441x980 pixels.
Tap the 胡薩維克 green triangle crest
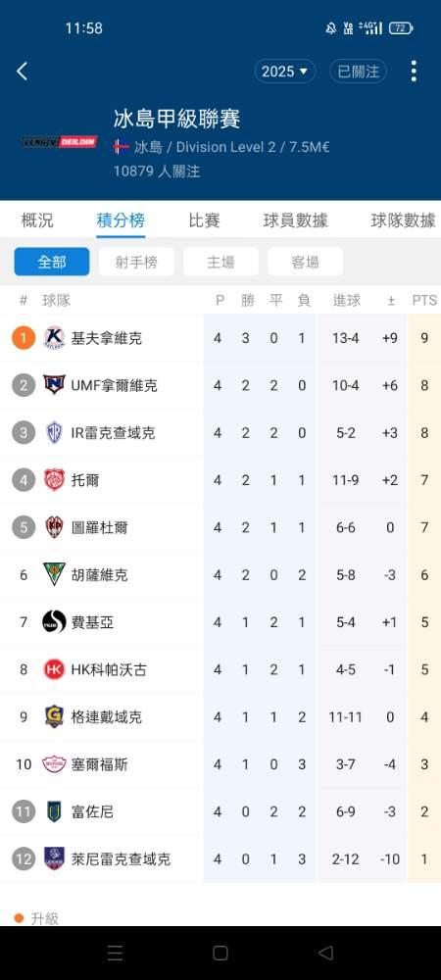(54, 574)
